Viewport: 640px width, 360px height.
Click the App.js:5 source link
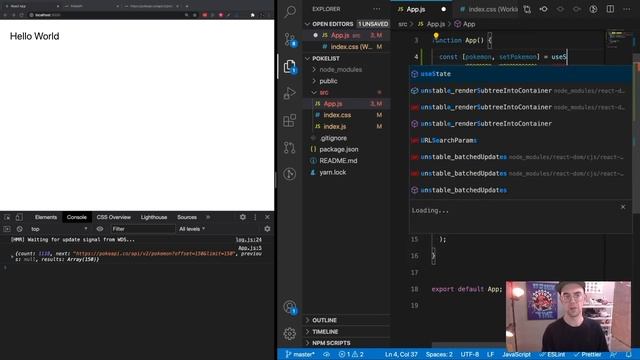click(250, 248)
